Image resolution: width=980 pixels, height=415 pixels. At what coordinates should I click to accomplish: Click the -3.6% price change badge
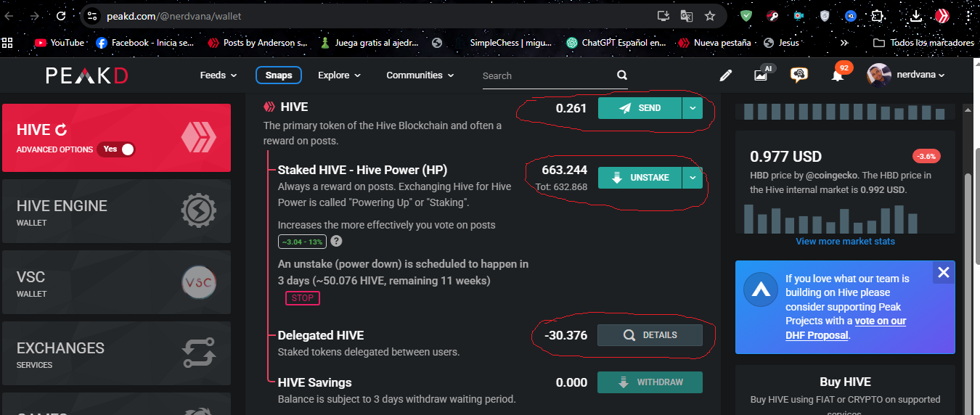click(x=926, y=156)
